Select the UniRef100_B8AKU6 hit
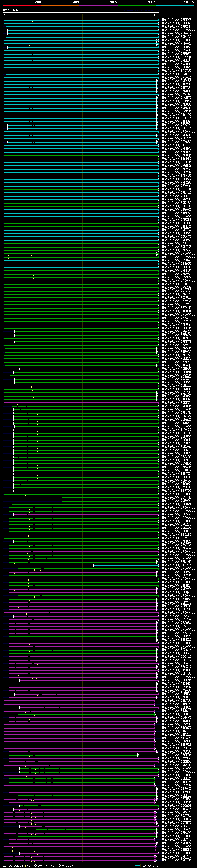This screenshot has height=868, width=197. [177, 111]
